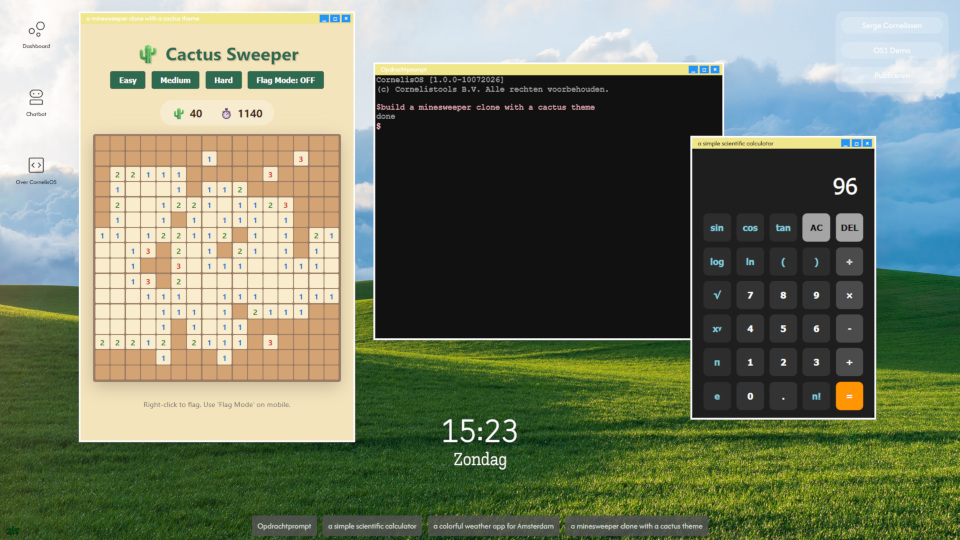Switch to simple scientific calculator taskbar item
The image size is (960, 540).
click(x=372, y=526)
